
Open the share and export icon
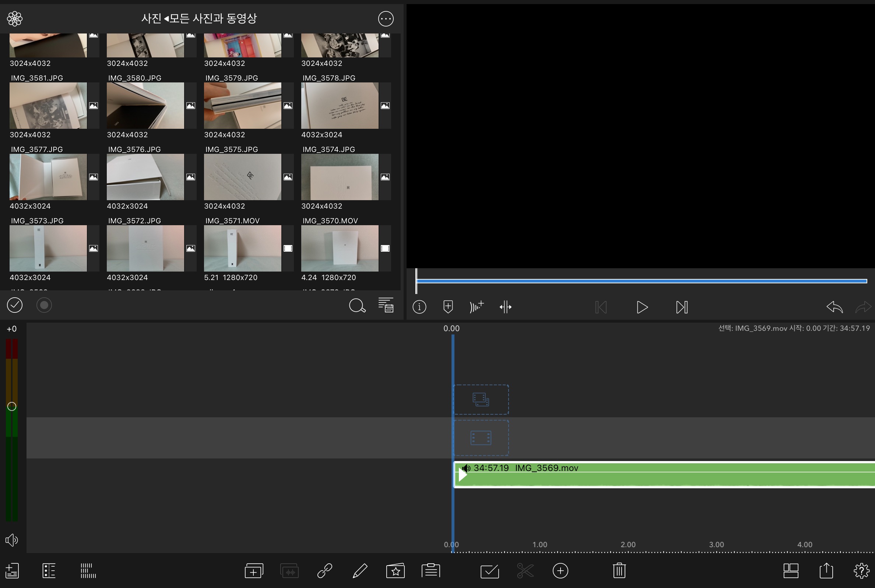(x=826, y=570)
